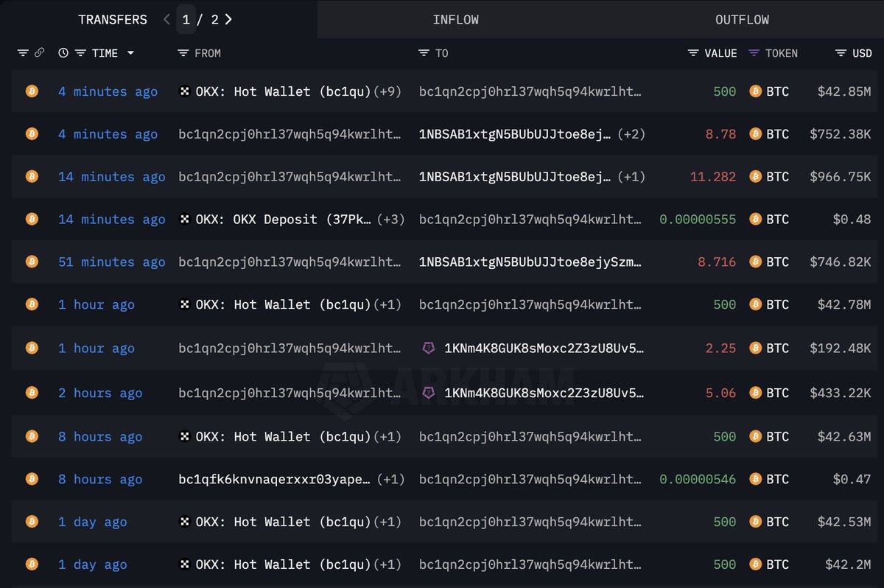
Task: Switch to the Outflow tab
Action: 742,20
